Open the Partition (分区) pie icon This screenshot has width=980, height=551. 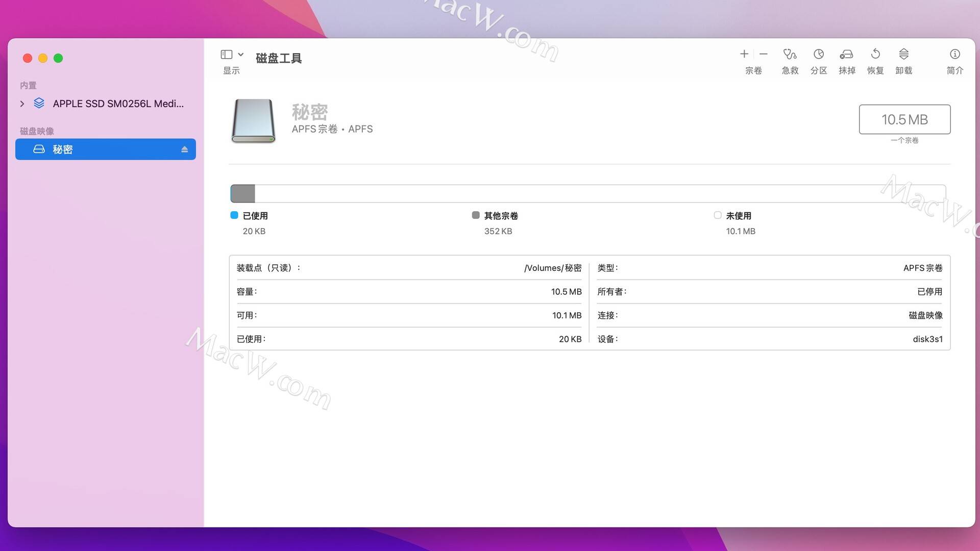click(819, 54)
